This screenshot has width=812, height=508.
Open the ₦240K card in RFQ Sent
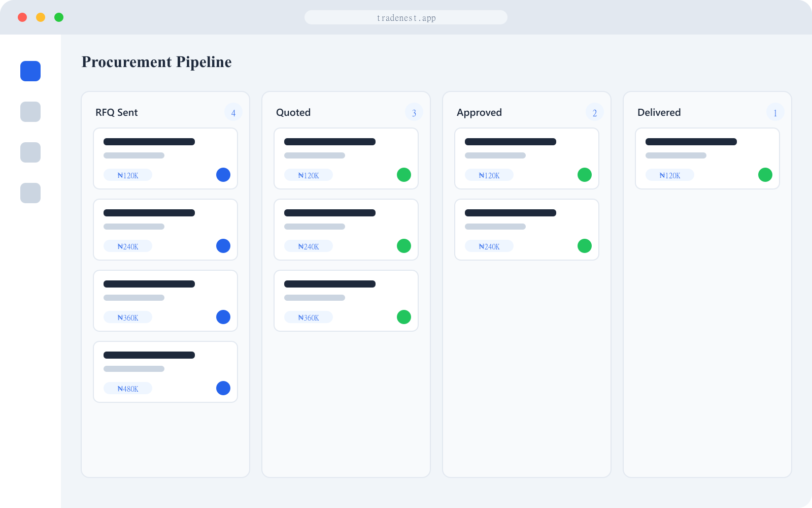click(x=165, y=230)
